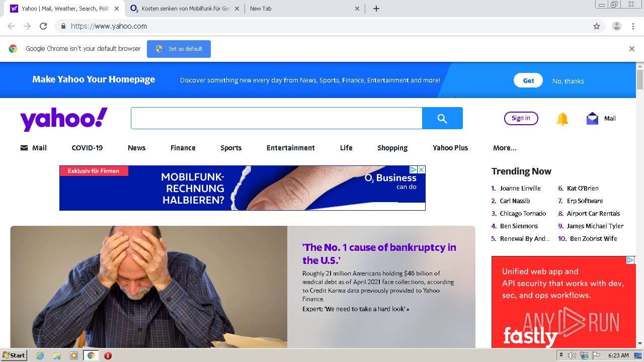Switch to the New Tab tab
The image size is (644, 362).
305,9
